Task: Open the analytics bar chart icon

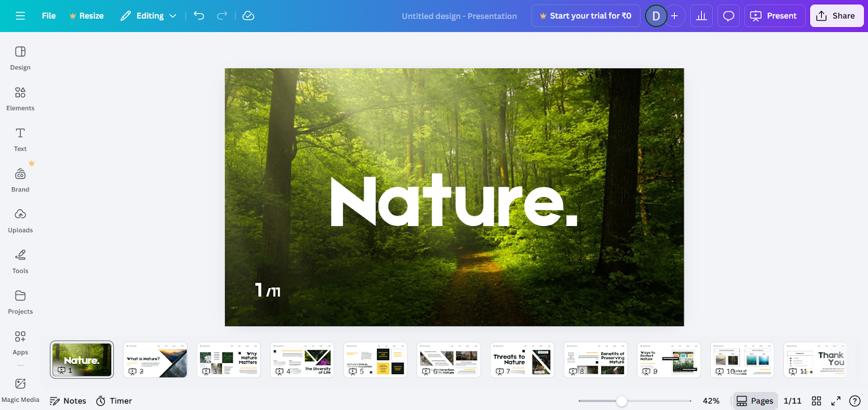Action: [701, 16]
